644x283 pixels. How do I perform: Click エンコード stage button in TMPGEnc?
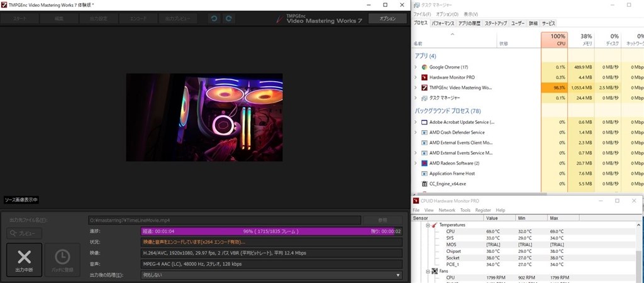[x=138, y=18]
